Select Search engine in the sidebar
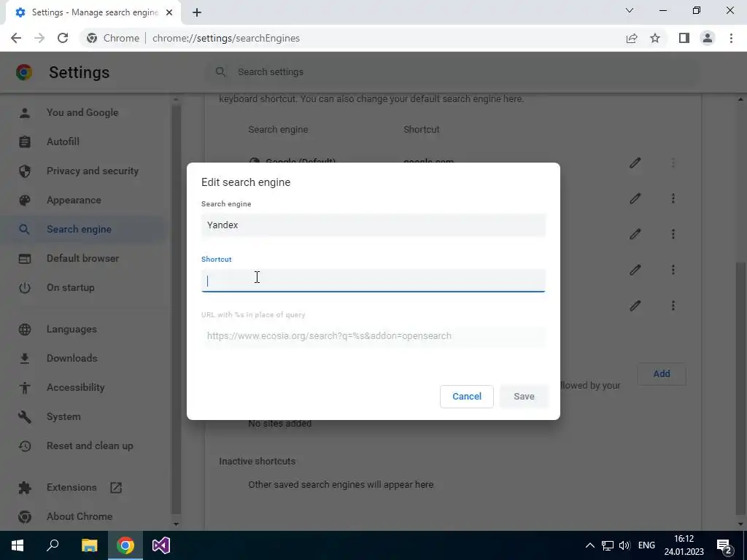The height and width of the screenshot is (560, 747). pos(79,229)
